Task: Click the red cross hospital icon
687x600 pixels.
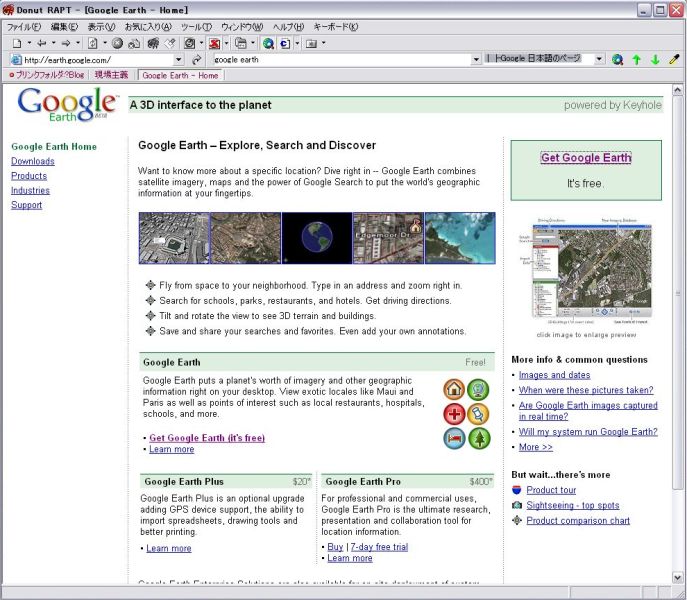Action: pos(454,414)
